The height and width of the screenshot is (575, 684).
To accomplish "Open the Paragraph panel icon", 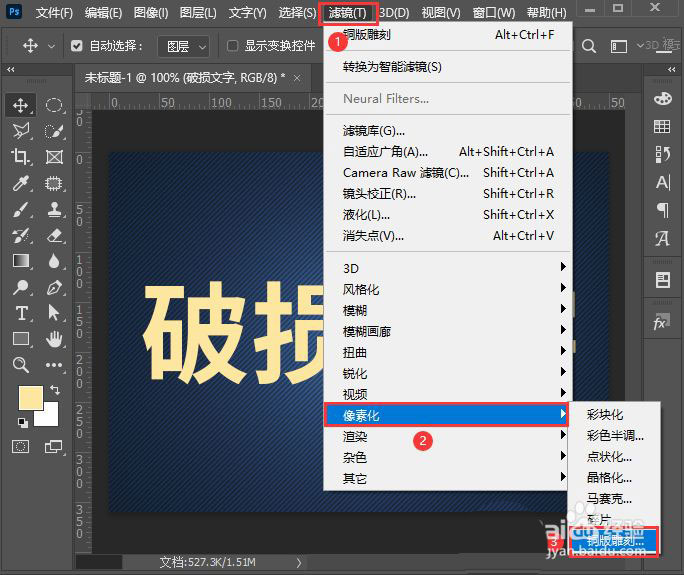I will tap(663, 210).
